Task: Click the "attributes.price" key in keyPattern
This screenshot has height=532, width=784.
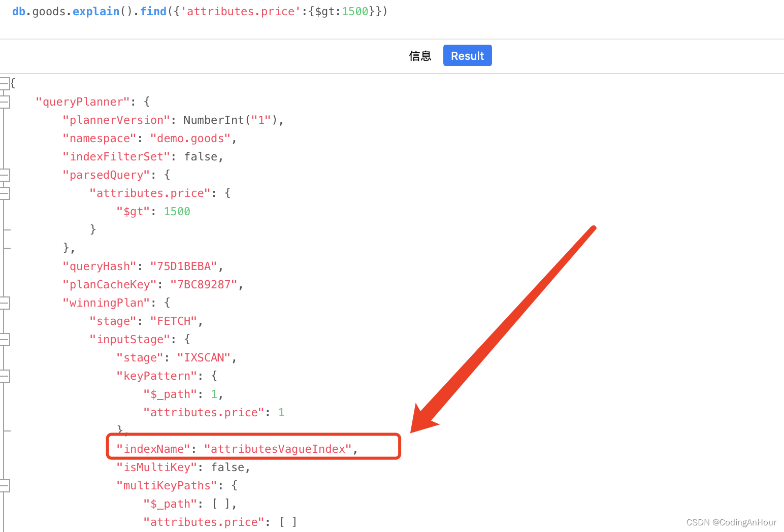Action: pos(204,413)
